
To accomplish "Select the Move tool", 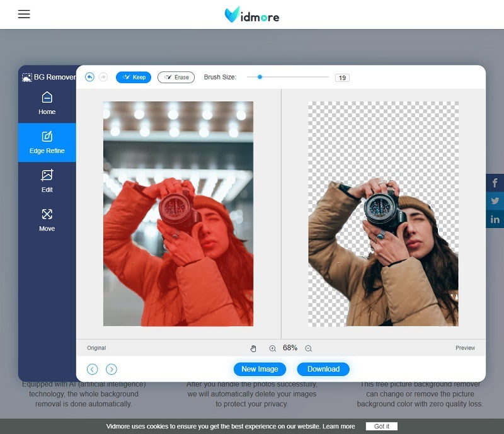I will click(47, 220).
